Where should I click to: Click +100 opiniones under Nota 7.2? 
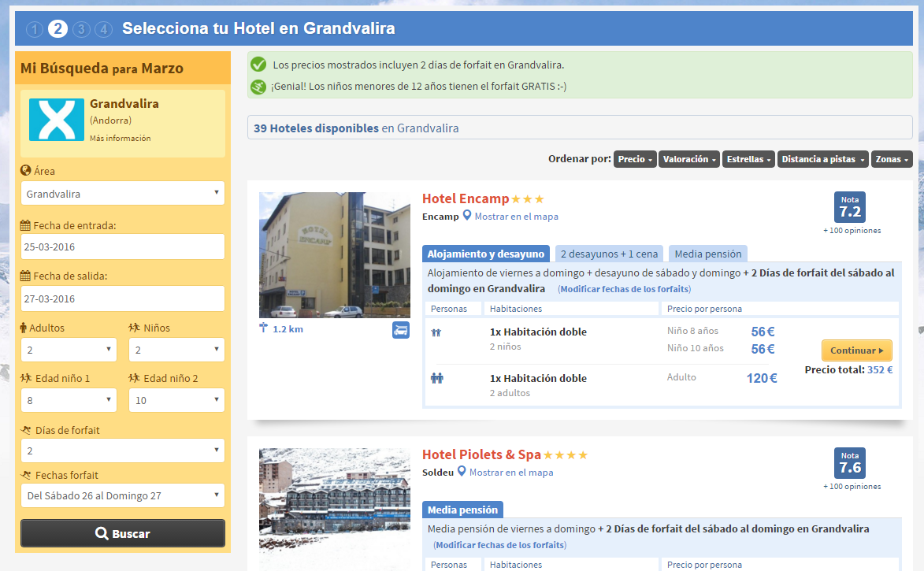pyautogui.click(x=852, y=231)
